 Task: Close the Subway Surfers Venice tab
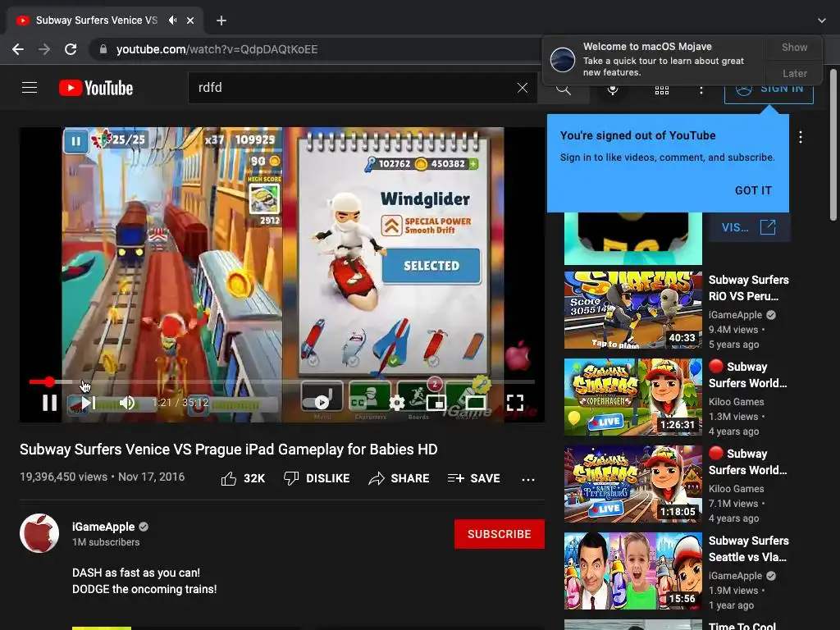(x=190, y=21)
